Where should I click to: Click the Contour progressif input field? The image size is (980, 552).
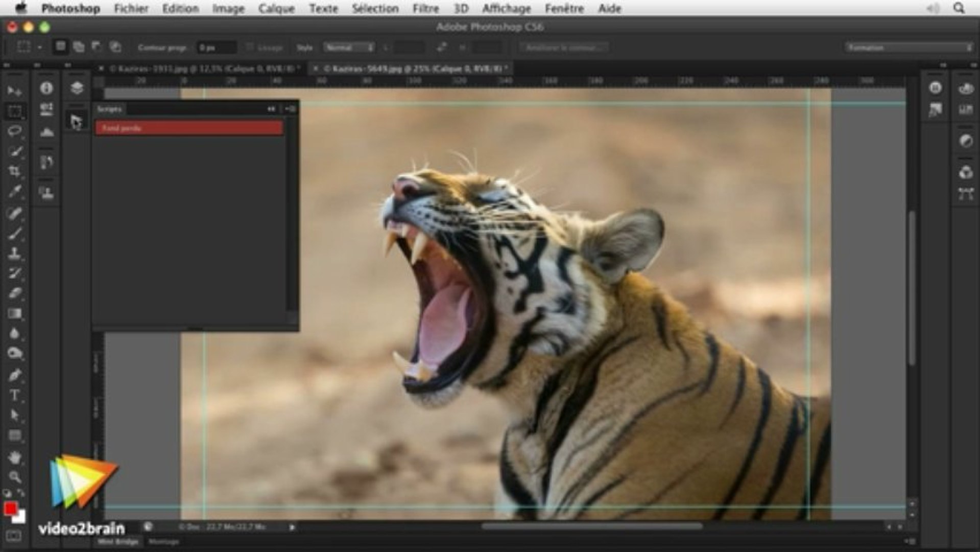pyautogui.click(x=217, y=48)
